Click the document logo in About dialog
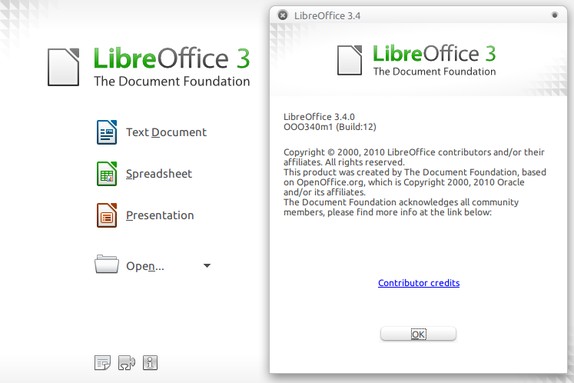This screenshot has width=574, height=383. click(350, 60)
